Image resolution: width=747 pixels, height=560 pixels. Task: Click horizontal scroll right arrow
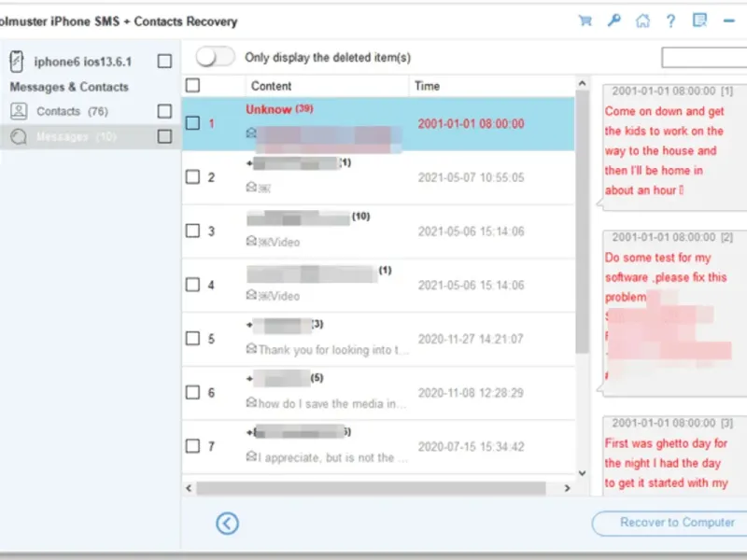[567, 488]
